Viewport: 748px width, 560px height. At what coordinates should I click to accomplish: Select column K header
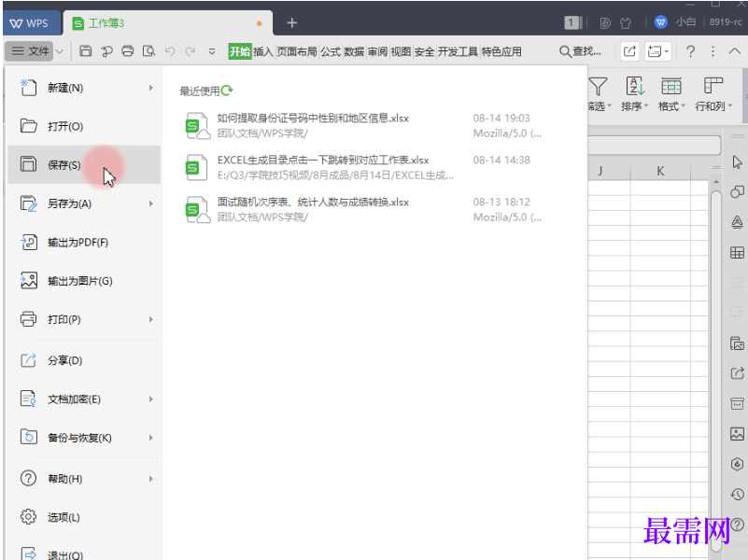point(660,171)
